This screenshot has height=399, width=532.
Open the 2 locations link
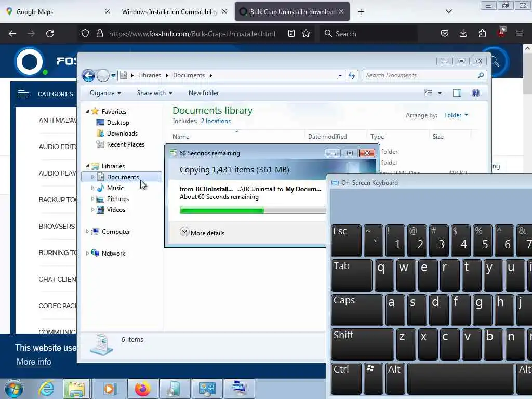[x=216, y=121]
